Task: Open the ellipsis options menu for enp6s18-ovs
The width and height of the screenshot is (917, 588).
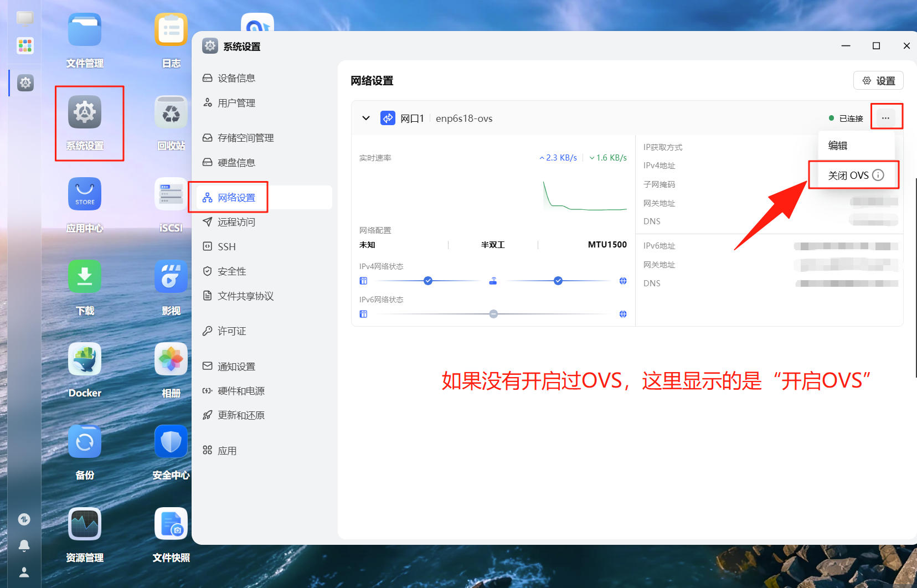Action: tap(886, 117)
